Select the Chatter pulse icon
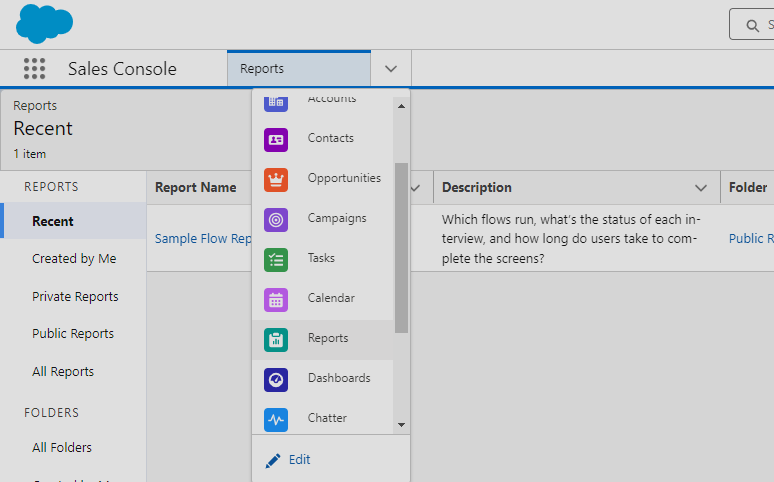774x482 pixels. pyautogui.click(x=276, y=420)
